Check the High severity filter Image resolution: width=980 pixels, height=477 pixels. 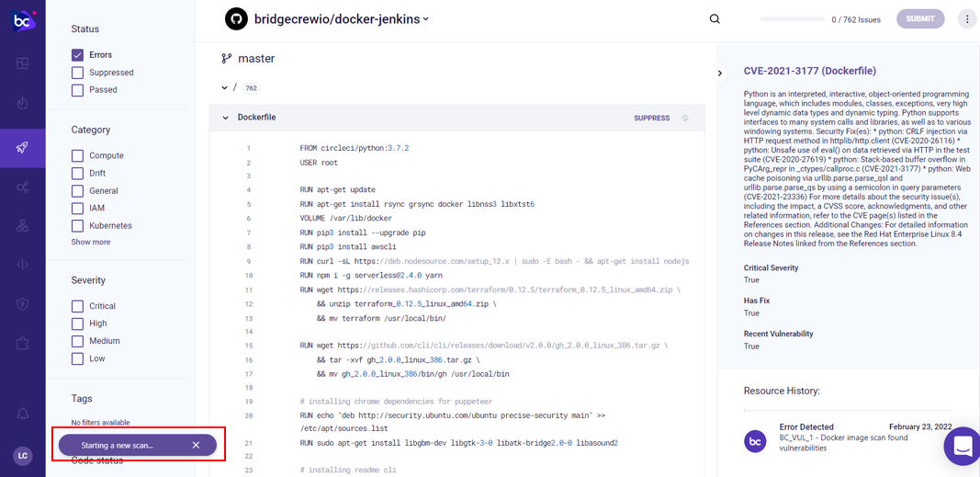pos(77,324)
